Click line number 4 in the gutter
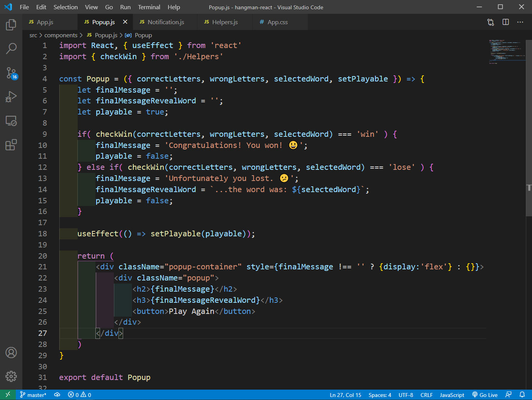The image size is (532, 400). coord(45,79)
